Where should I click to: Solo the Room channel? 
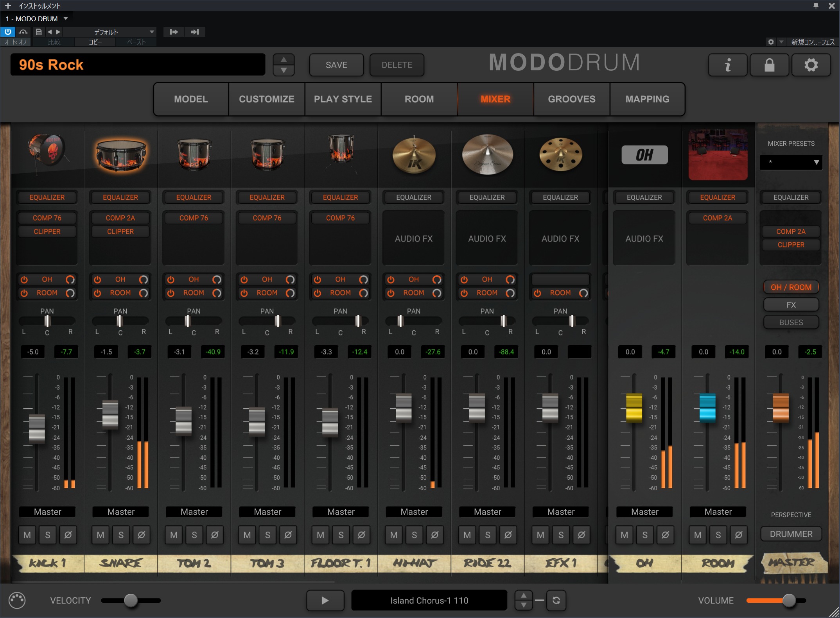(x=718, y=535)
